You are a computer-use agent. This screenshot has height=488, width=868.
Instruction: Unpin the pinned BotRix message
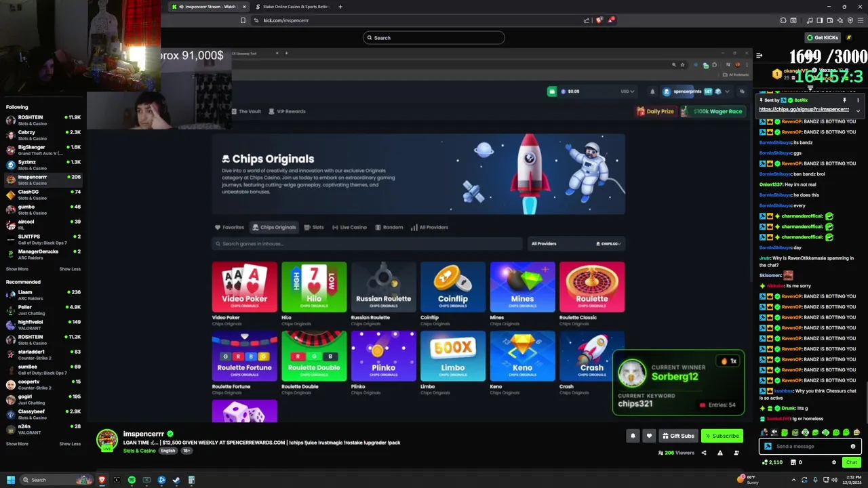click(844, 100)
